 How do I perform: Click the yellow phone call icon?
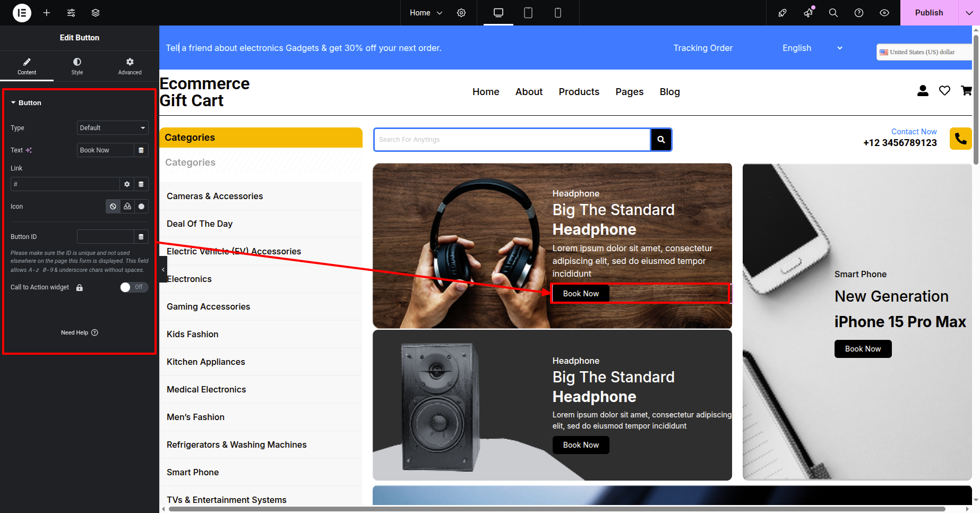(x=961, y=139)
